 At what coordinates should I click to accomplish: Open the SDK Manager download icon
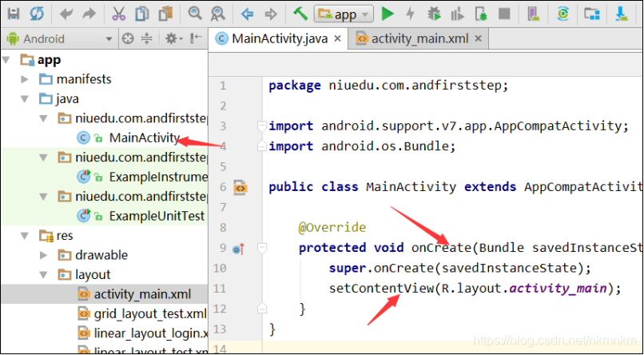(622, 14)
